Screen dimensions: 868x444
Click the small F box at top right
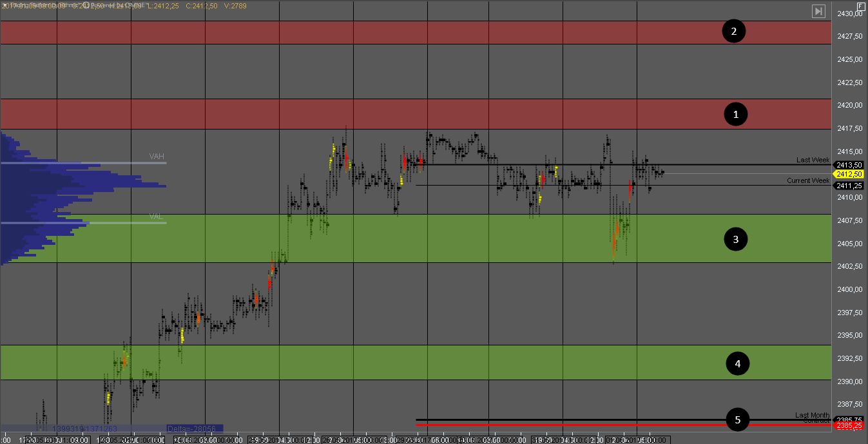861,6
